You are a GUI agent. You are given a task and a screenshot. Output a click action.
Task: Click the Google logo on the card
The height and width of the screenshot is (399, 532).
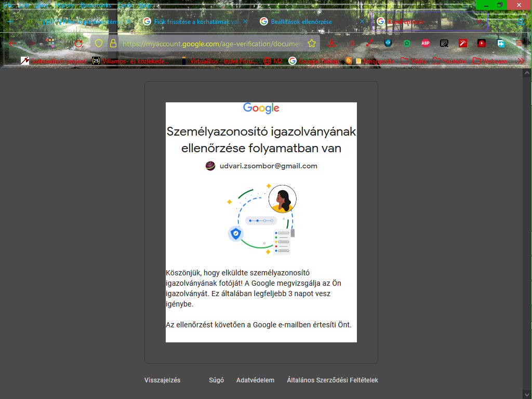pos(261,108)
